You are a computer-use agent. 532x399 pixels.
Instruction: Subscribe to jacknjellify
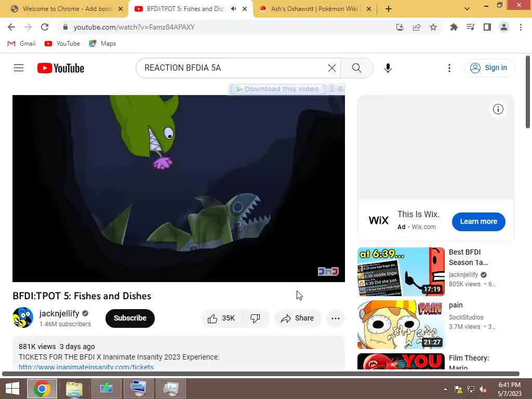(x=130, y=318)
